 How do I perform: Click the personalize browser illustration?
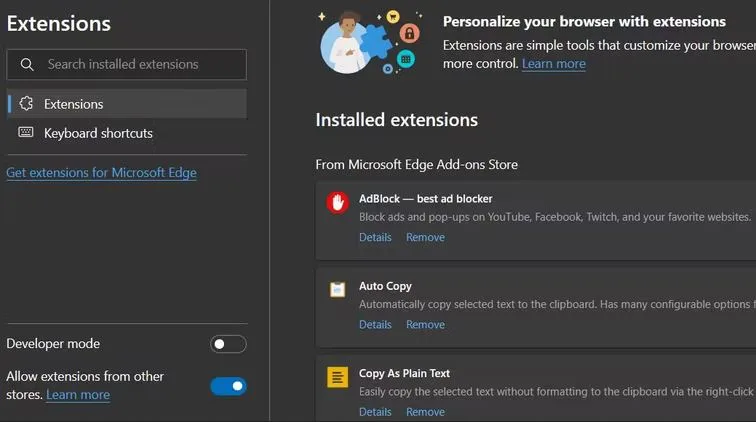(370, 42)
